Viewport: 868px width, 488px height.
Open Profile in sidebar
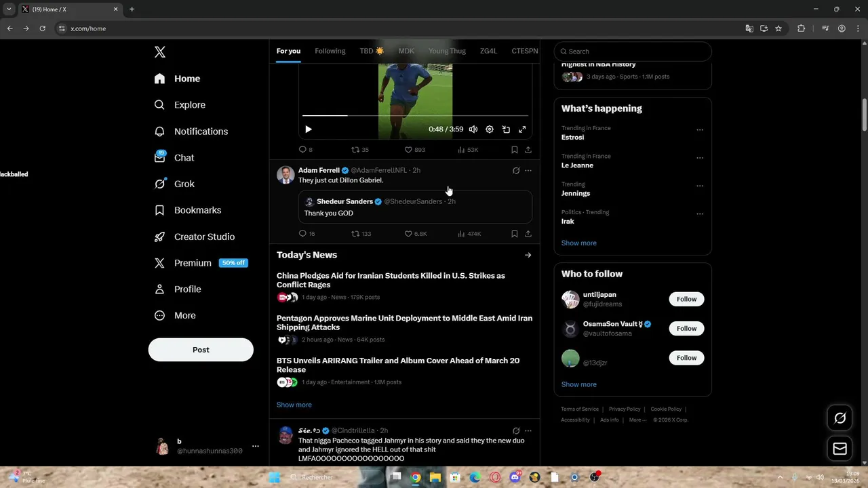click(177, 289)
